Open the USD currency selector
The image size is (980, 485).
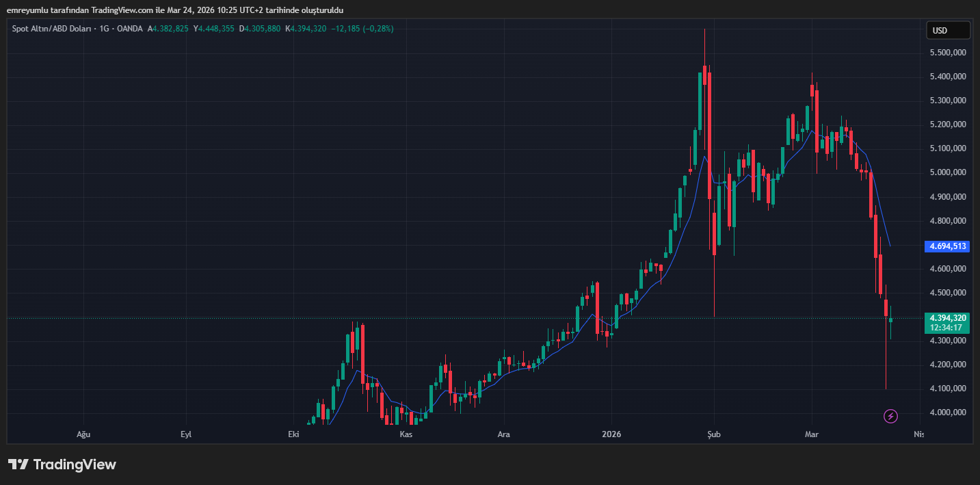click(948, 30)
